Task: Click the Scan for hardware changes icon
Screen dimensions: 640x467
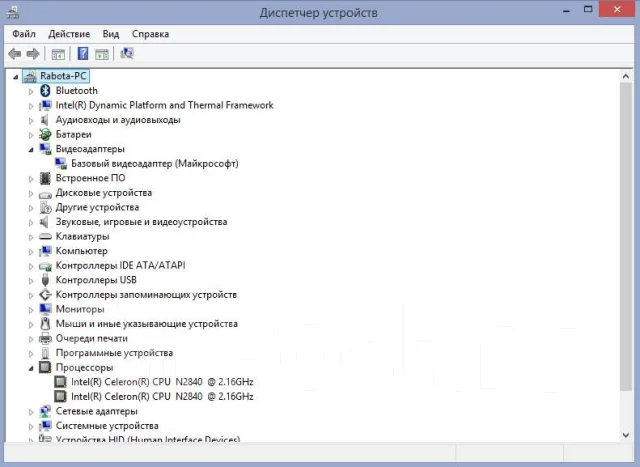Action: (127, 53)
